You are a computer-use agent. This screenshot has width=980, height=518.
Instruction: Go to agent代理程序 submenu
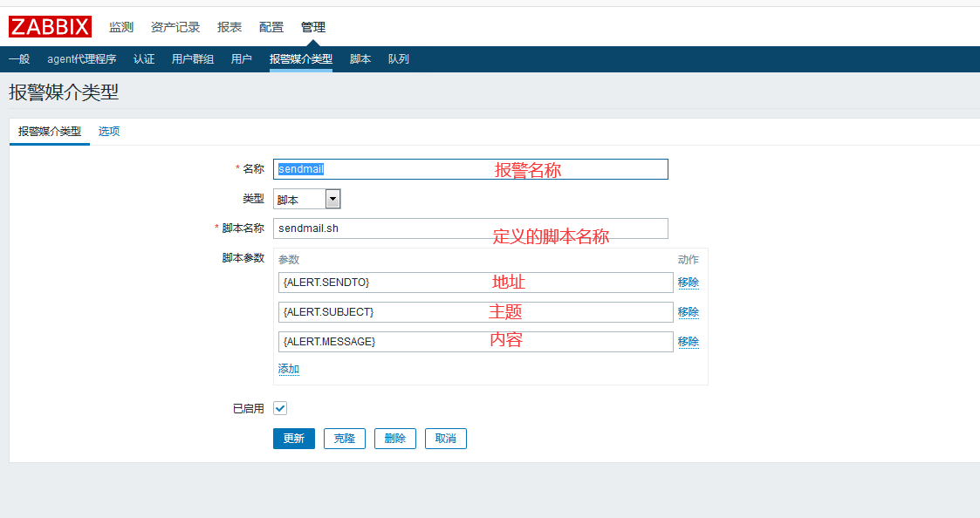coord(81,59)
